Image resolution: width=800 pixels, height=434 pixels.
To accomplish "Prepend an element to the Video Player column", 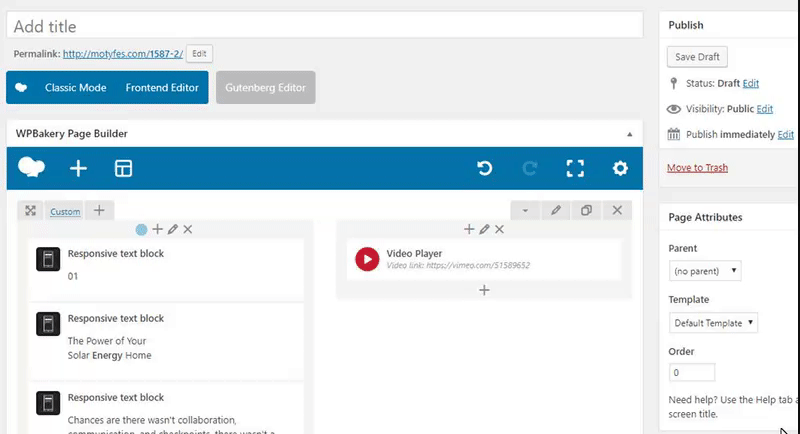I will pyautogui.click(x=469, y=229).
